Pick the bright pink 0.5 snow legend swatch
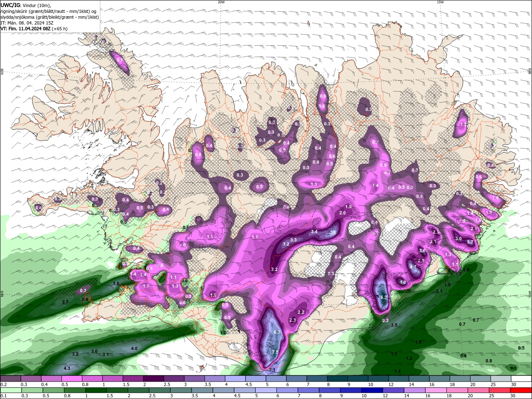 [72, 379]
